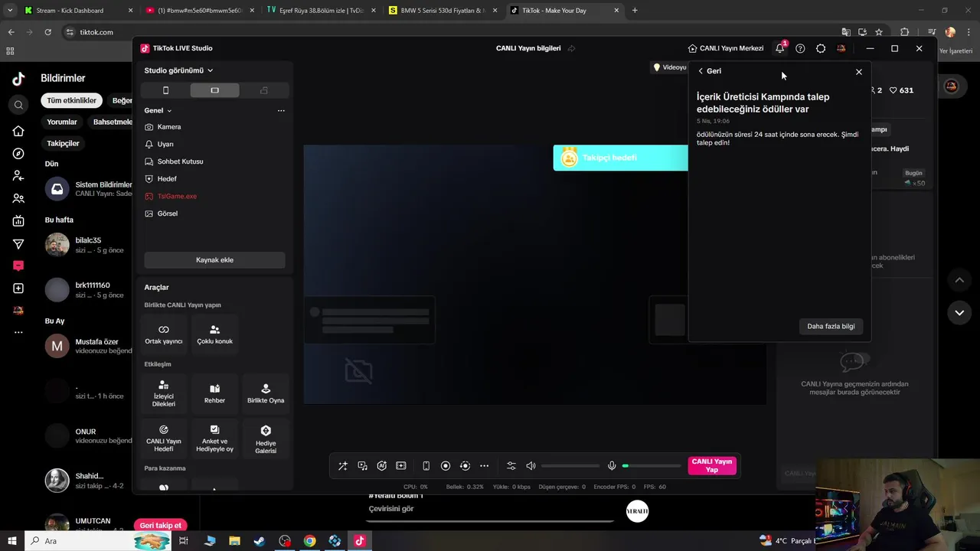
Task: Select Yorumlar notifications filter
Action: click(x=62, y=122)
